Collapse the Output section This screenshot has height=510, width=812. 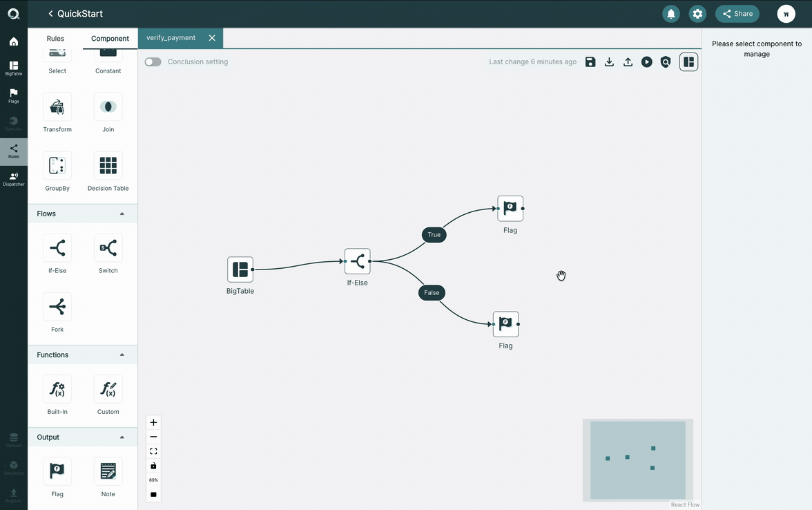click(122, 437)
